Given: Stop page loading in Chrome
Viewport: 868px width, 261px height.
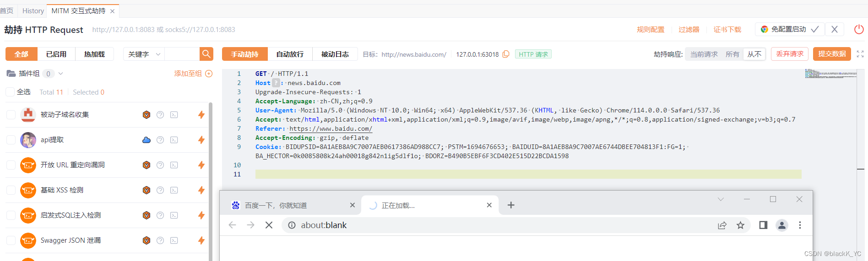Looking at the screenshot, I should [269, 225].
